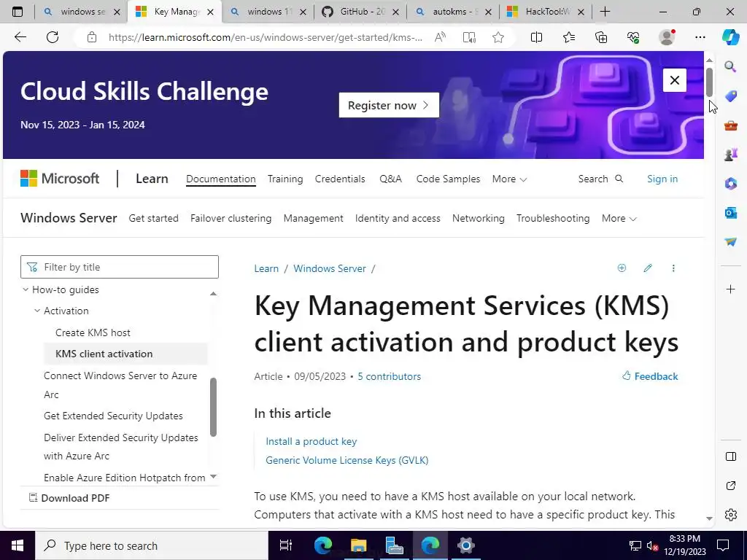
Task: Open Settings and more ellipsis menu
Action: click(x=700, y=37)
